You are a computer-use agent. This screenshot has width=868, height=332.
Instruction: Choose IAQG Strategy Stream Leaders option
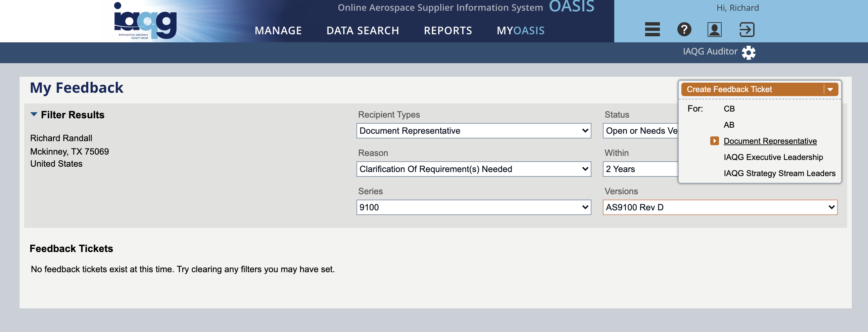click(779, 173)
